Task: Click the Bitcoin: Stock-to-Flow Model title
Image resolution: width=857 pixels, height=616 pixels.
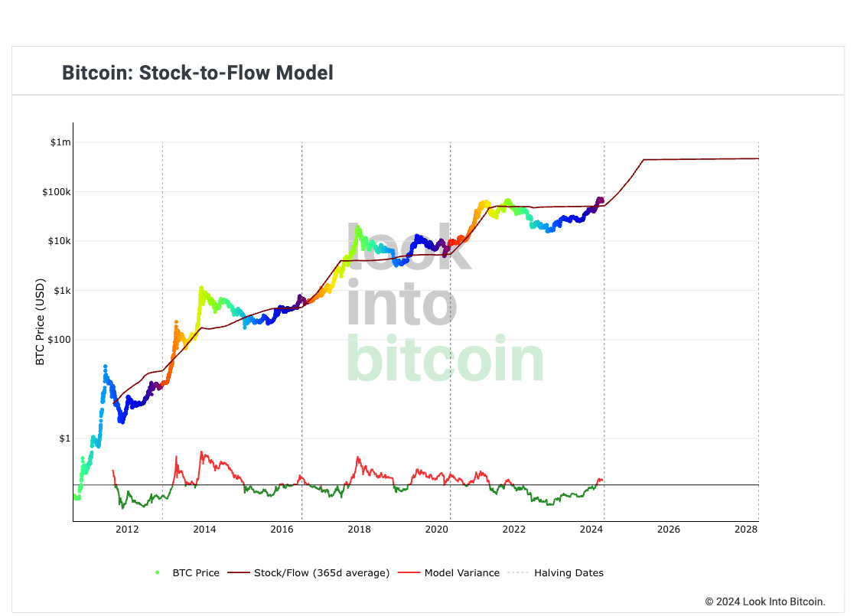Action: coord(197,73)
